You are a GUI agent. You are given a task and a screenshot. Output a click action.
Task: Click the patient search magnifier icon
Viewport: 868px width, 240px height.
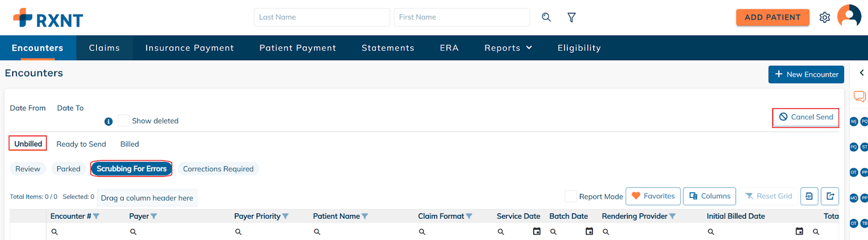[546, 17]
